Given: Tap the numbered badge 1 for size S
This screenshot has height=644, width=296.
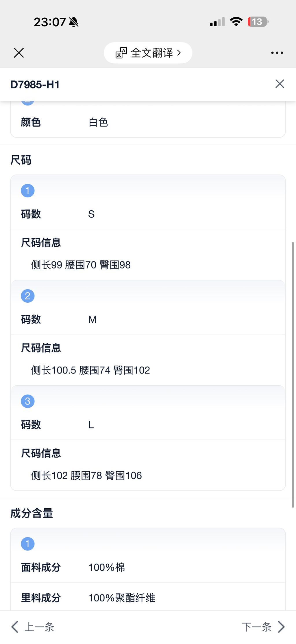Looking at the screenshot, I should click(28, 191).
